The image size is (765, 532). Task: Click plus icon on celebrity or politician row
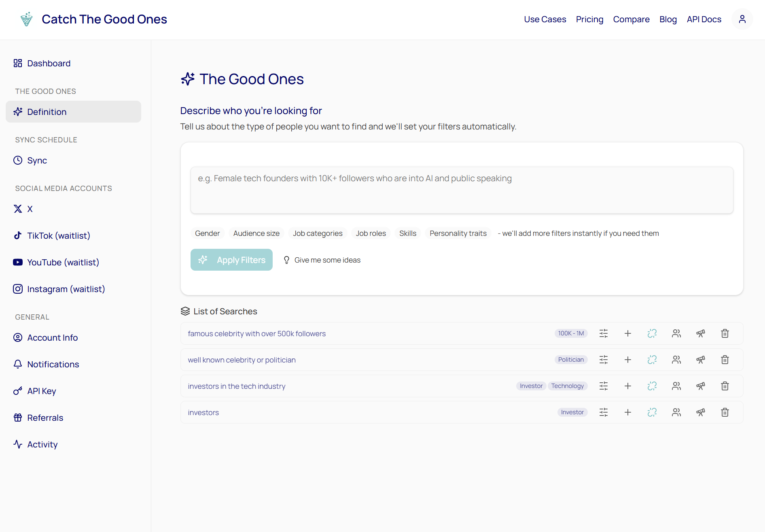pyautogui.click(x=628, y=360)
